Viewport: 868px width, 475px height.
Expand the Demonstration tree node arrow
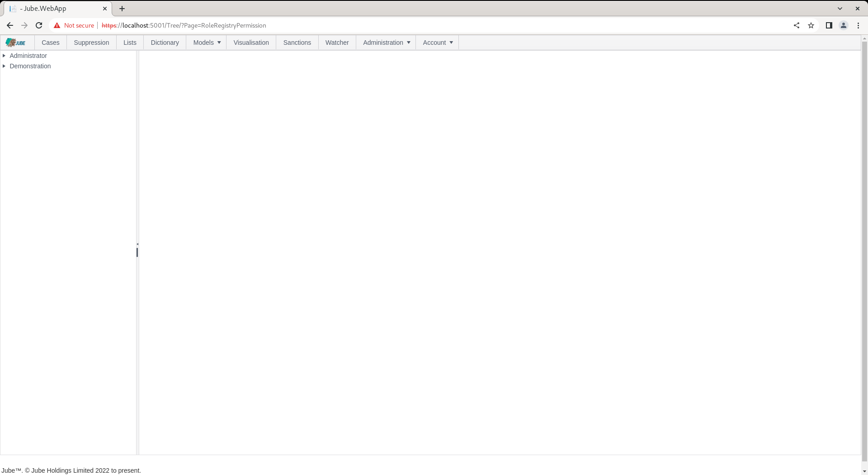tap(4, 66)
